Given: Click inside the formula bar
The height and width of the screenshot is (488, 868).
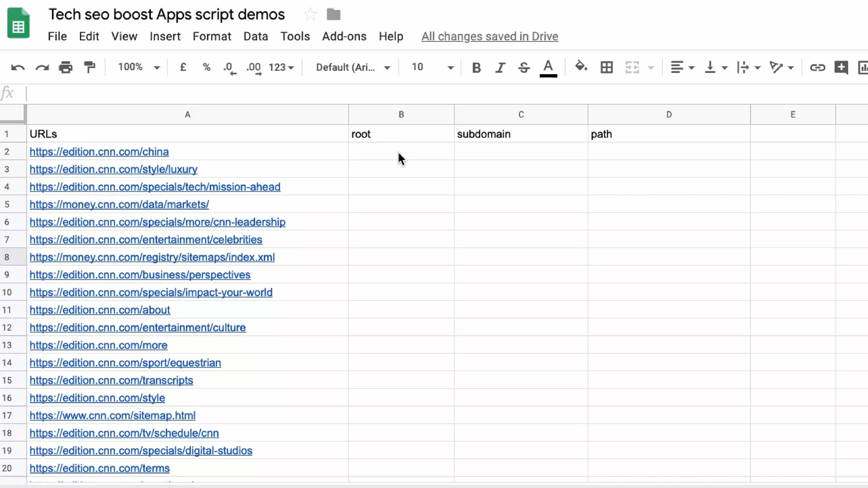Looking at the screenshot, I should click(424, 93).
